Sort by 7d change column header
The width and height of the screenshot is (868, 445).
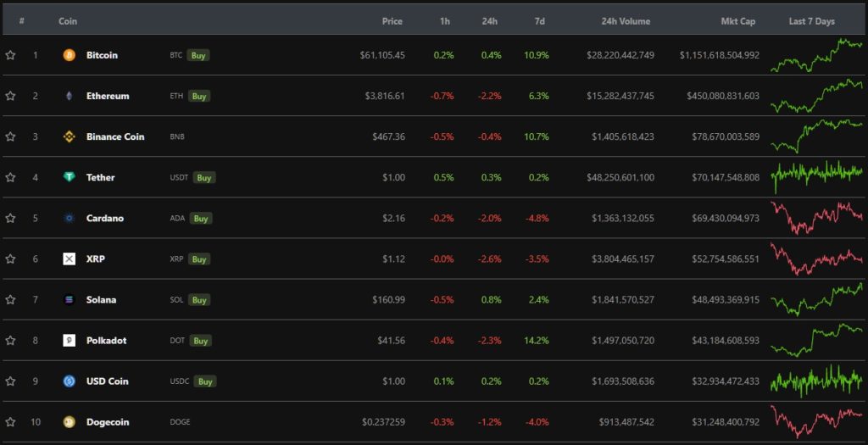(x=540, y=21)
